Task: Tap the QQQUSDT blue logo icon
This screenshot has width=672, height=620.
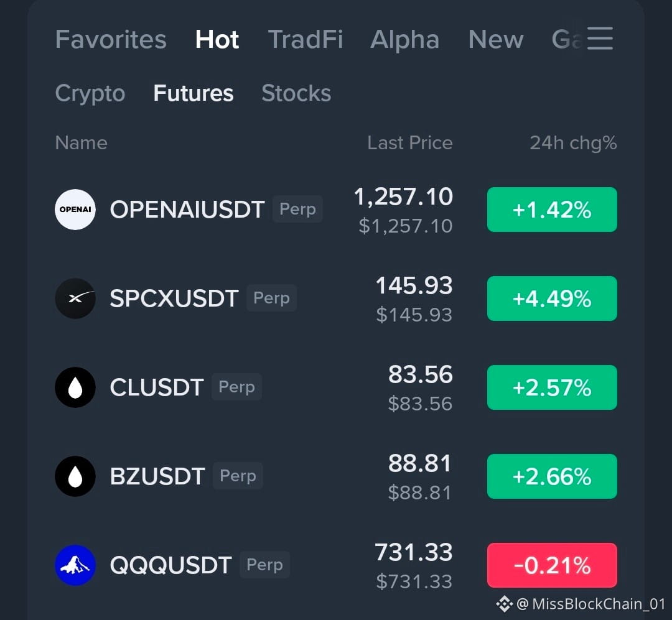Action: 75,565
